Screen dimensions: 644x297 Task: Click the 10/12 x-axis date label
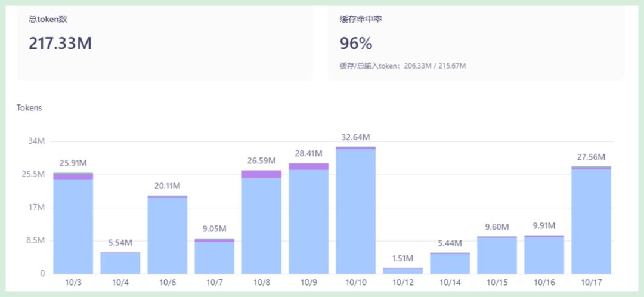pyautogui.click(x=403, y=283)
